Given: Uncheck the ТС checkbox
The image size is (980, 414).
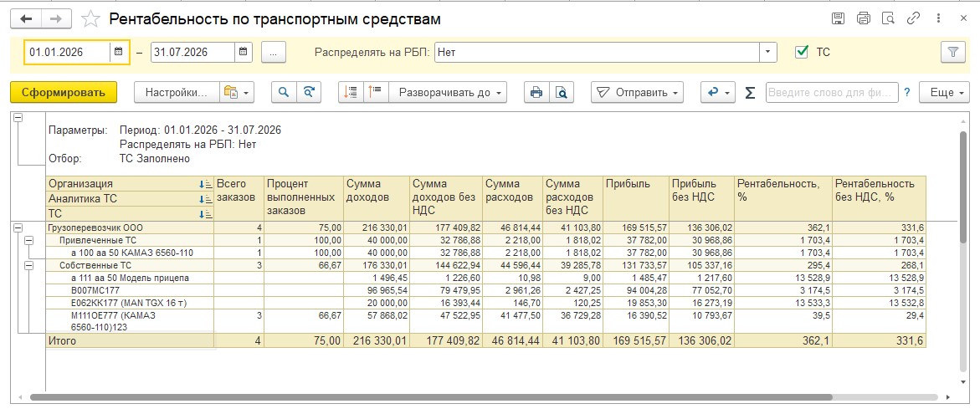Looking at the screenshot, I should [x=802, y=53].
